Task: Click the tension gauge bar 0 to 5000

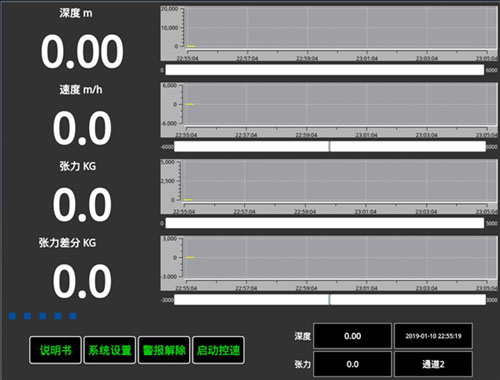Action: click(325, 223)
